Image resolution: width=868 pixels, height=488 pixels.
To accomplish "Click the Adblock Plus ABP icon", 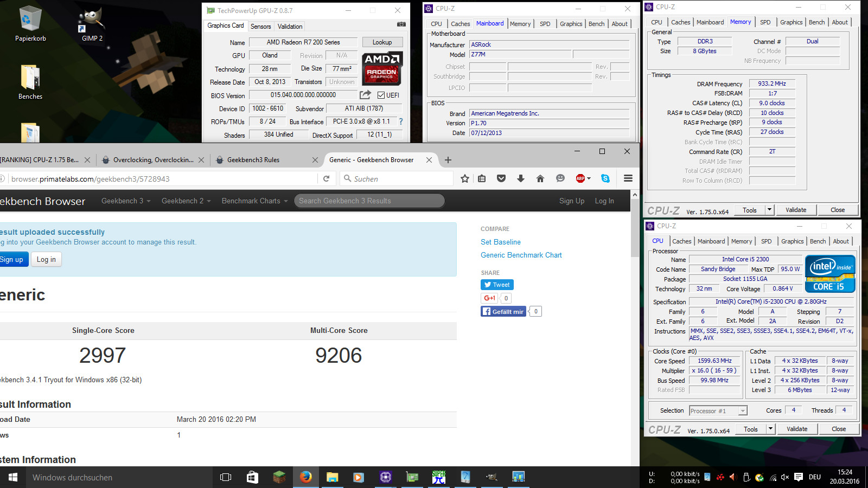I will pos(580,178).
